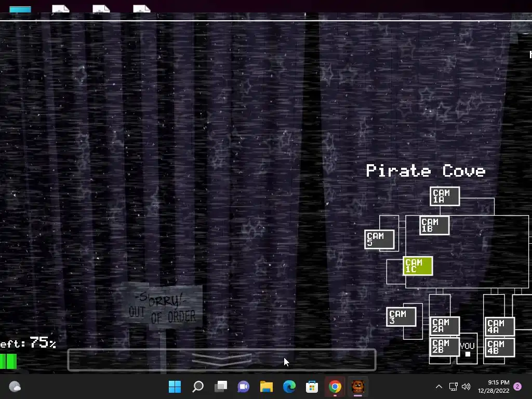This screenshot has width=532, height=399.
Task: Switch to CAM 5 backstage camera
Action: point(379,240)
